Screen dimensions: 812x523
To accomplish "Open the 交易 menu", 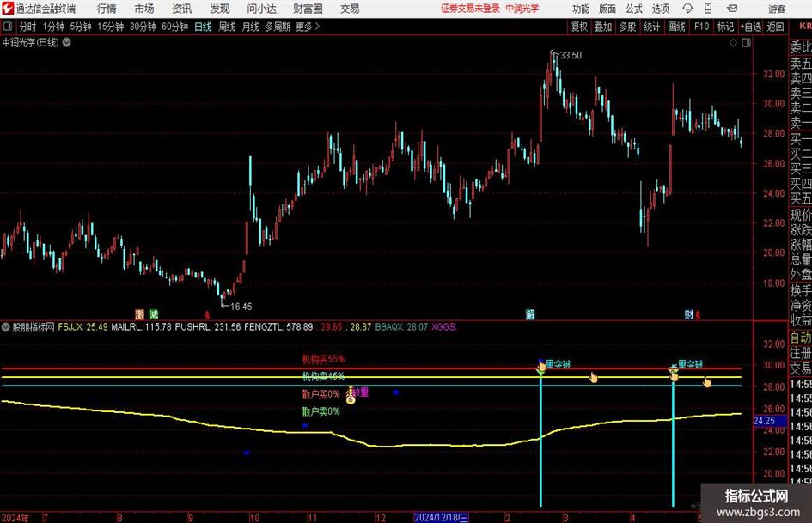I will tap(350, 9).
